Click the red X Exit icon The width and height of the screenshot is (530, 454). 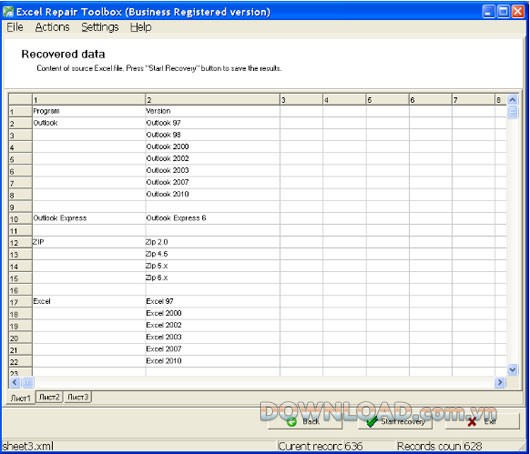(x=472, y=422)
